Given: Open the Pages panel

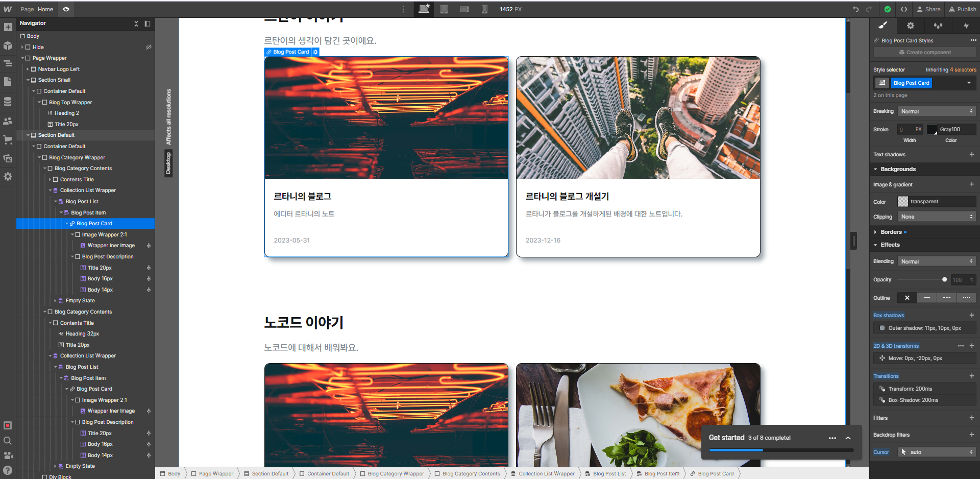Looking at the screenshot, I should tap(8, 82).
